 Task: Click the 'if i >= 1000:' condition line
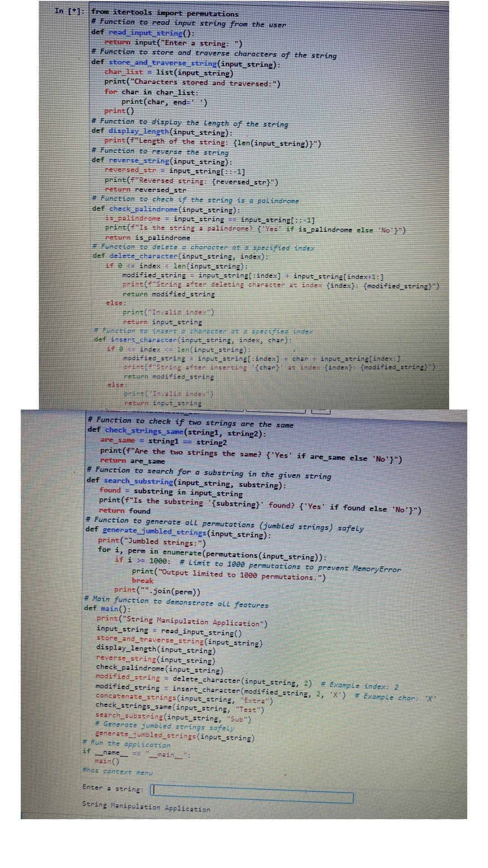coord(143,561)
